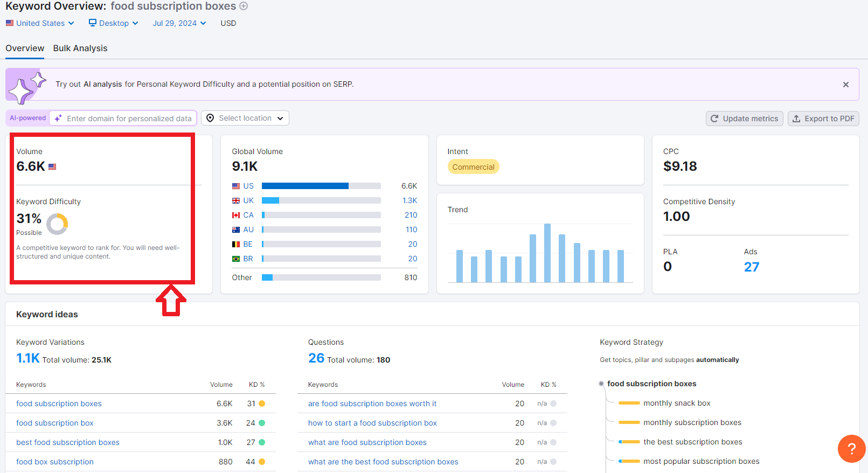The image size is (868, 473).
Task: Select 'monthly subscription boxes' strategy topic
Action: 692,422
